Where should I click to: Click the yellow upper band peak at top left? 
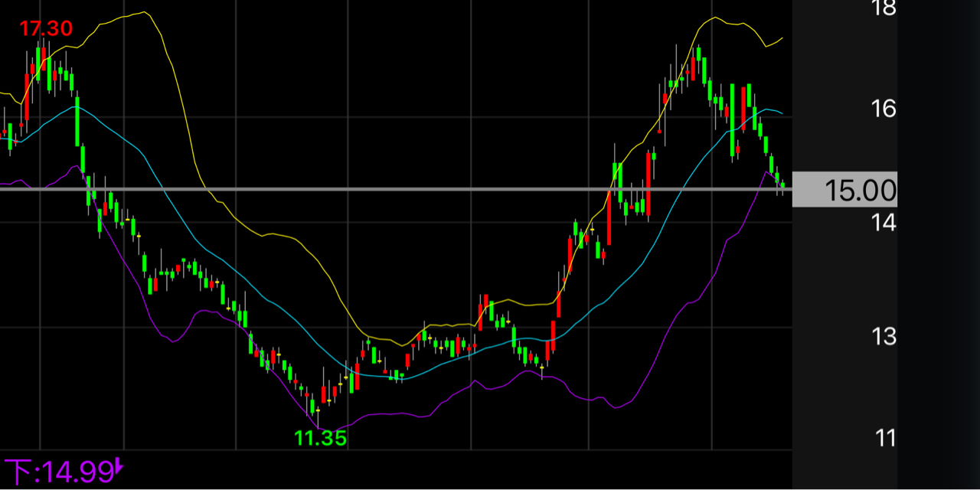pyautogui.click(x=143, y=13)
